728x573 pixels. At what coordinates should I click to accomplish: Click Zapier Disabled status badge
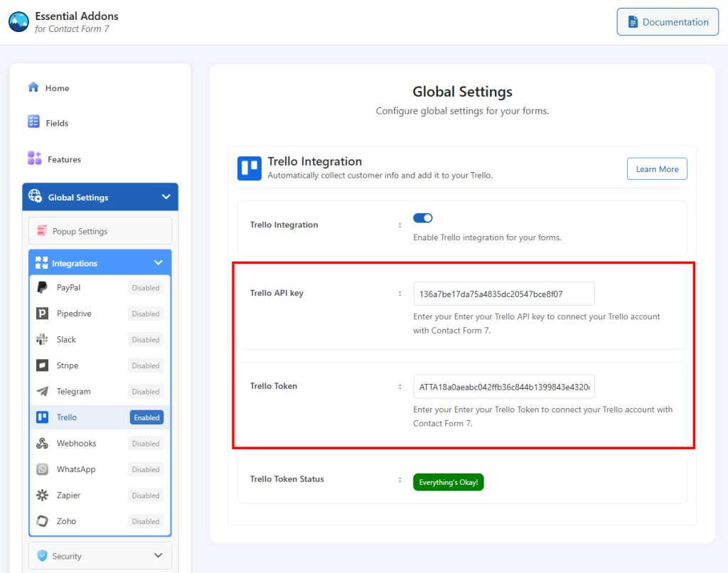(x=145, y=496)
